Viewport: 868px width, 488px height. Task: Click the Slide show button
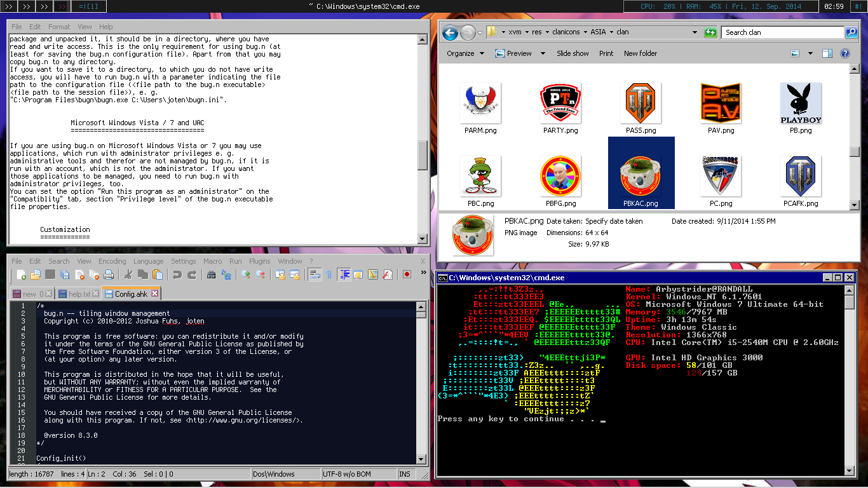[x=573, y=53]
